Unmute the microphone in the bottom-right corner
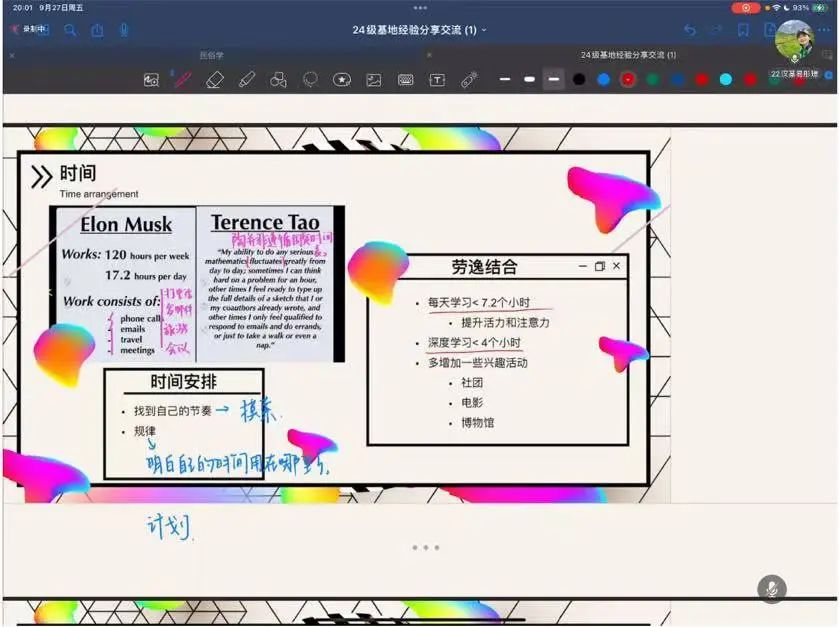Screen dimensions: 839x627 click(x=771, y=589)
